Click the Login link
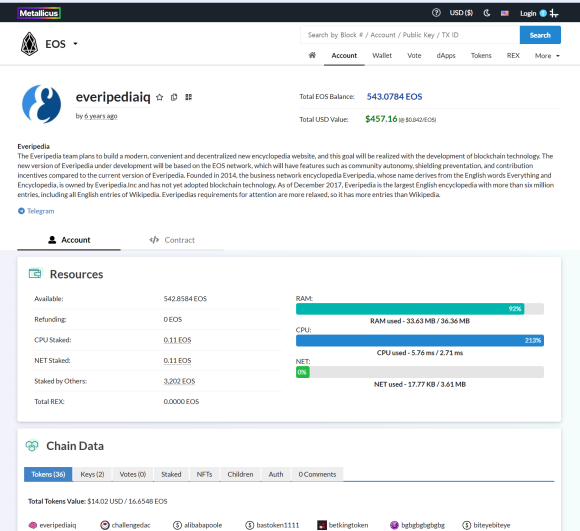The image size is (580, 531). (x=528, y=13)
